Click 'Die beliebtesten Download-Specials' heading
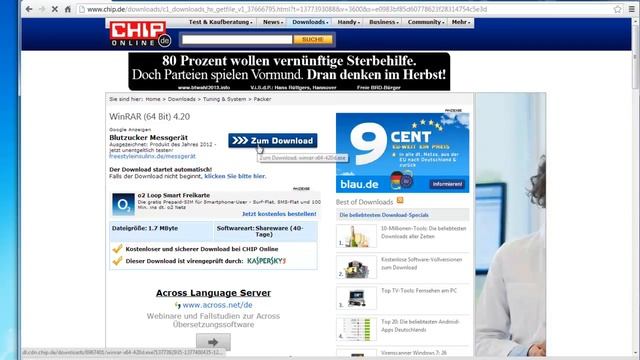Screen dimensions: 640x360 click(x=384, y=215)
